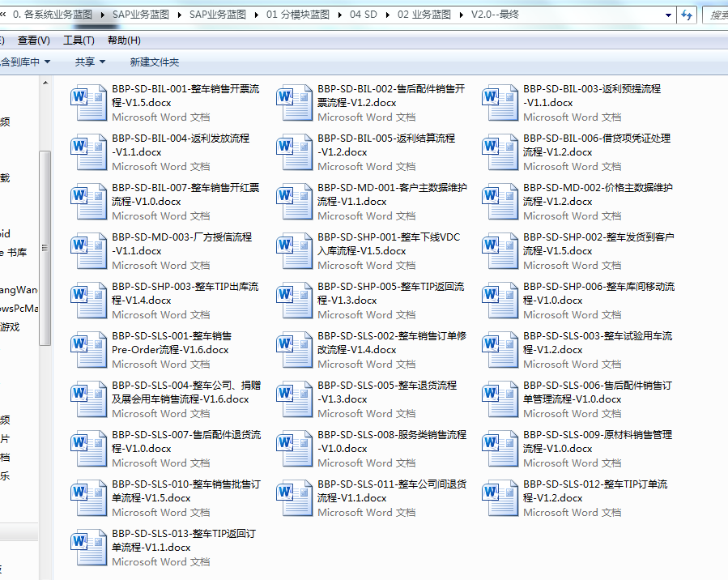The width and height of the screenshot is (728, 580).
Task: Navigate to the 04 SD breadcrumb folder
Action: coord(364,15)
